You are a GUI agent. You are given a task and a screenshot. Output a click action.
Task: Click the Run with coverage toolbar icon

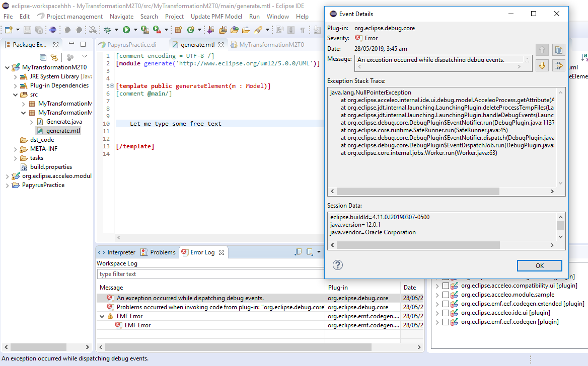pos(145,30)
